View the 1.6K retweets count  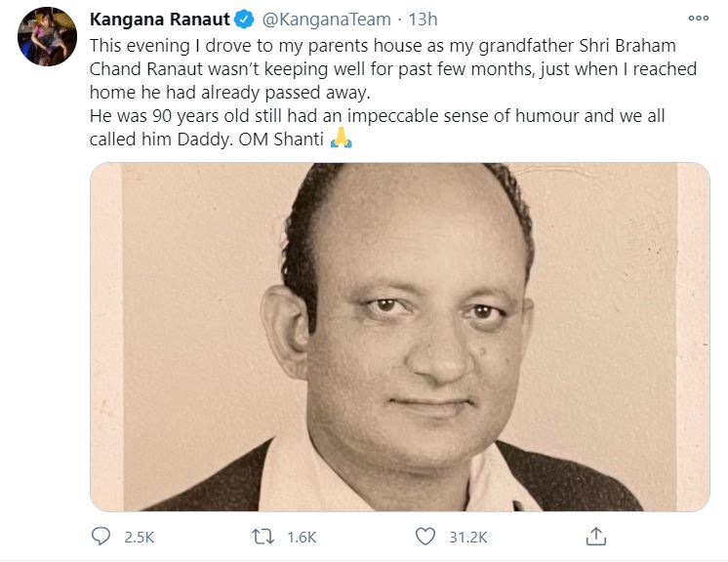[302, 538]
